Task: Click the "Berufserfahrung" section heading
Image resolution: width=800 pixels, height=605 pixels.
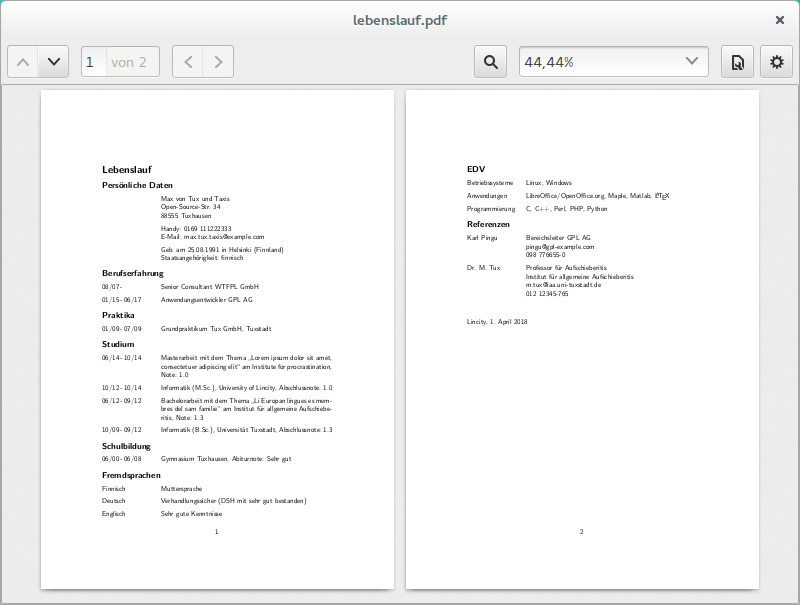Action: pos(132,273)
